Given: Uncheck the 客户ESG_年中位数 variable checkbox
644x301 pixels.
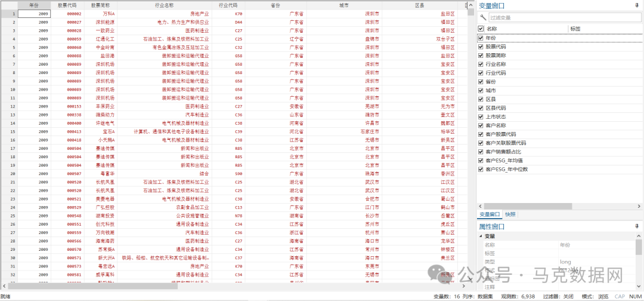Looking at the screenshot, I should [x=481, y=170].
